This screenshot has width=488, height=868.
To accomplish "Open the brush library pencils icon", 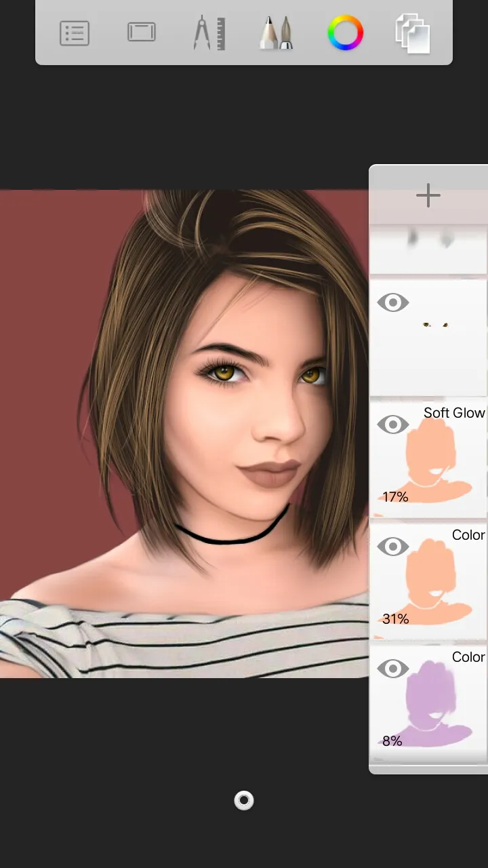I will pyautogui.click(x=277, y=33).
